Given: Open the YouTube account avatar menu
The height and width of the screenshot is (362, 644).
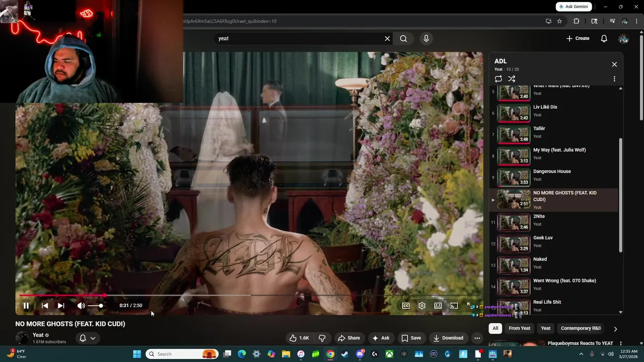Looking at the screenshot, I should click(623, 38).
